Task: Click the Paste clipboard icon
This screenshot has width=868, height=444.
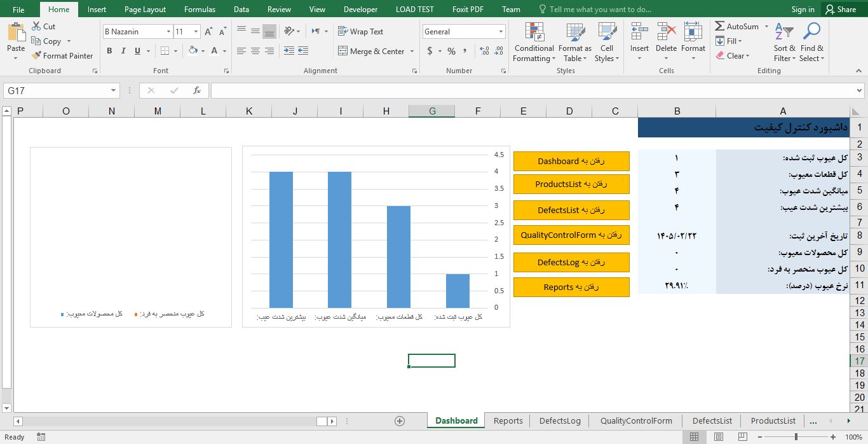Action: click(16, 32)
